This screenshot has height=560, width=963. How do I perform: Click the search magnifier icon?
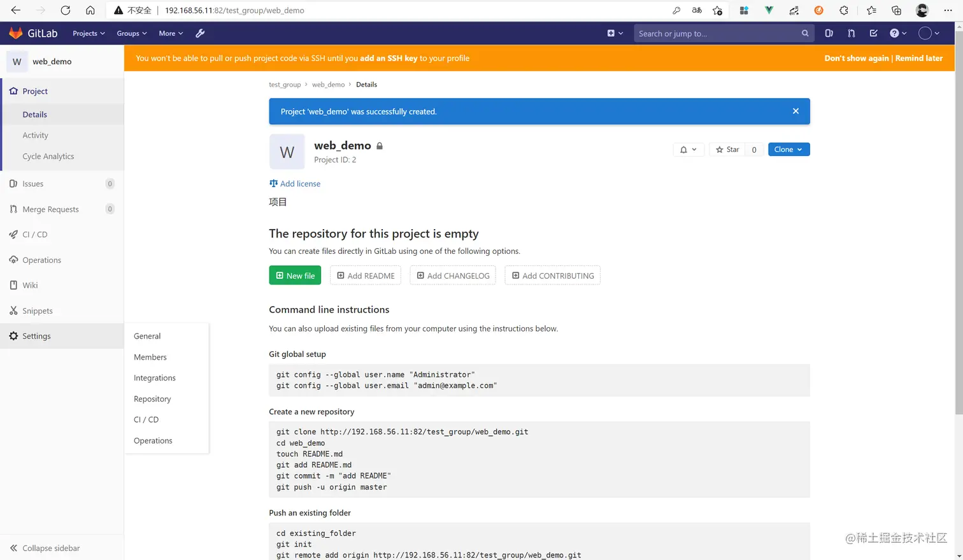point(805,33)
